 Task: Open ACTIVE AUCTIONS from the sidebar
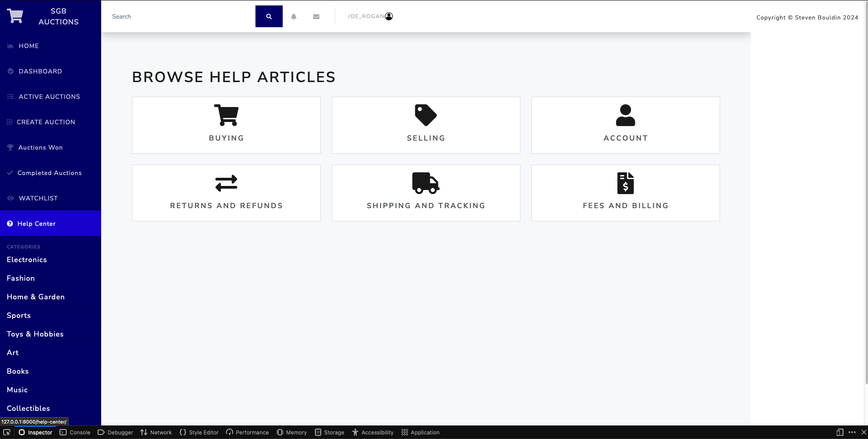click(x=49, y=97)
